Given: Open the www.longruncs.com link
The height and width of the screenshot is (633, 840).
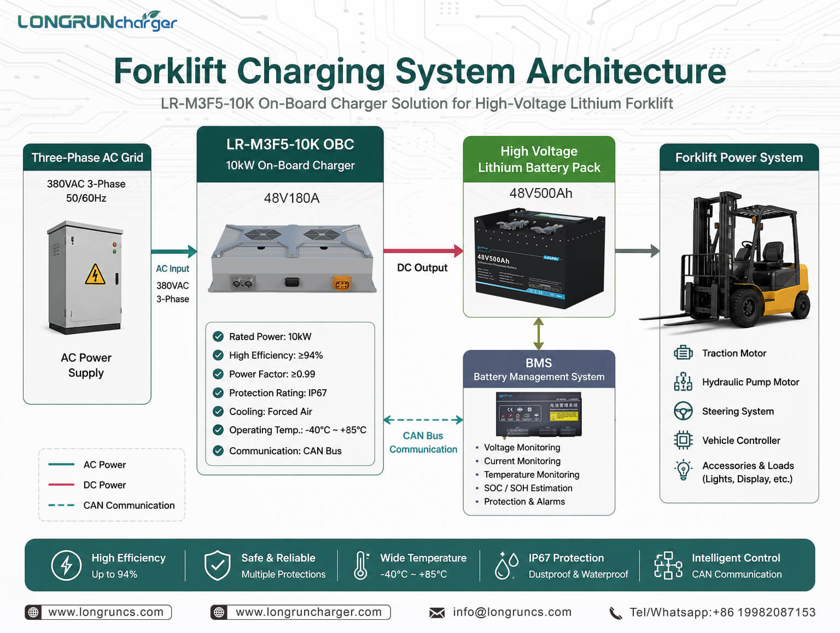Looking at the screenshot, I should pos(106,612).
